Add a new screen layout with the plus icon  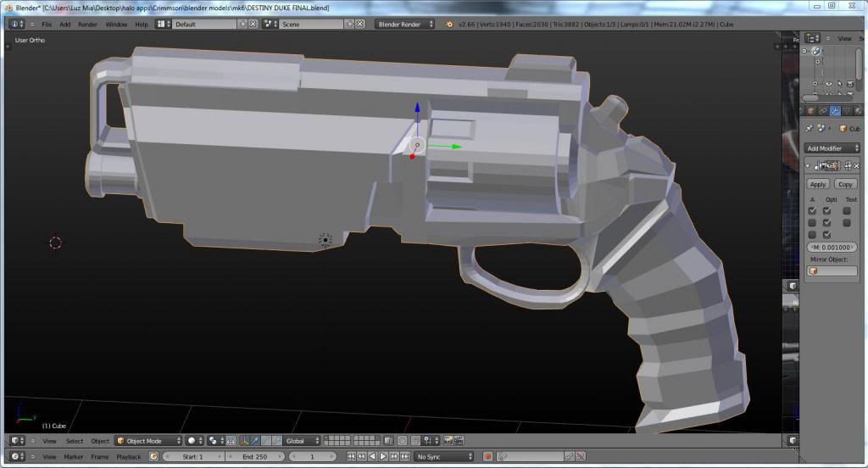click(242, 25)
